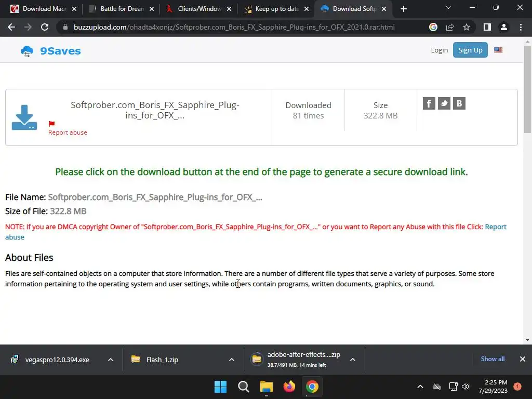Click the page vertical scrollbar thumb
The height and width of the screenshot is (399, 532).
point(527,89)
